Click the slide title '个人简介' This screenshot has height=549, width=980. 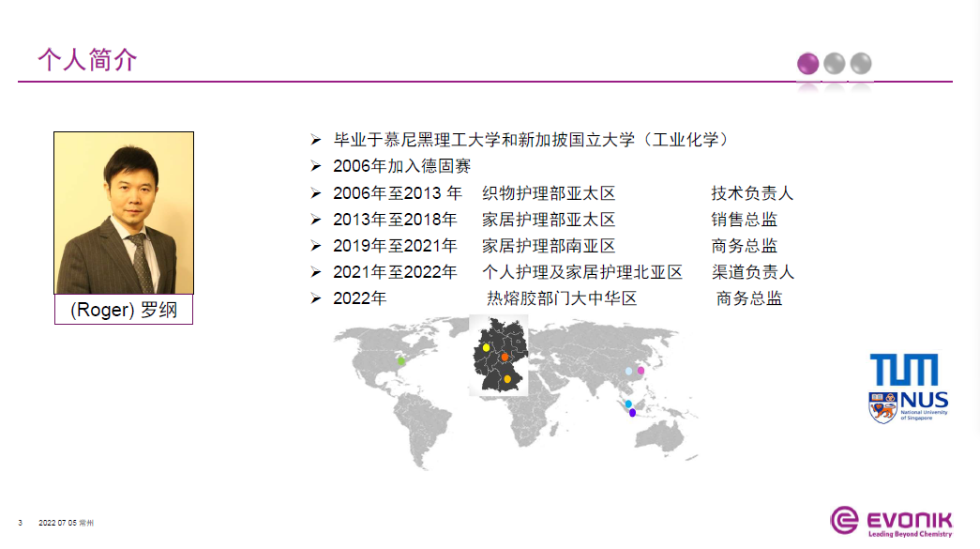point(87,60)
